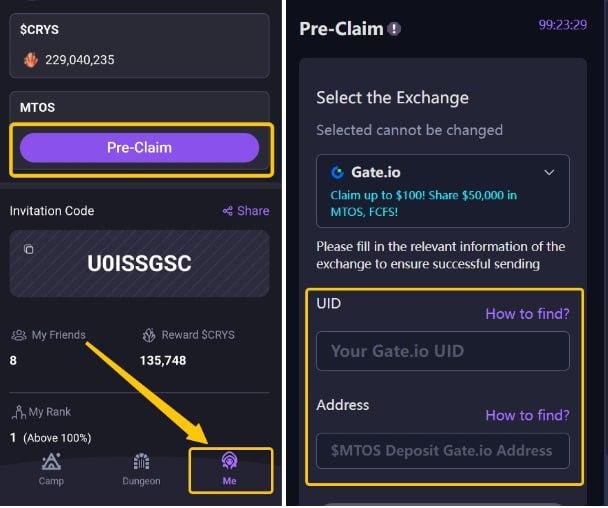Click the countdown timer at top right
The width and height of the screenshot is (608, 508).
(562, 25)
